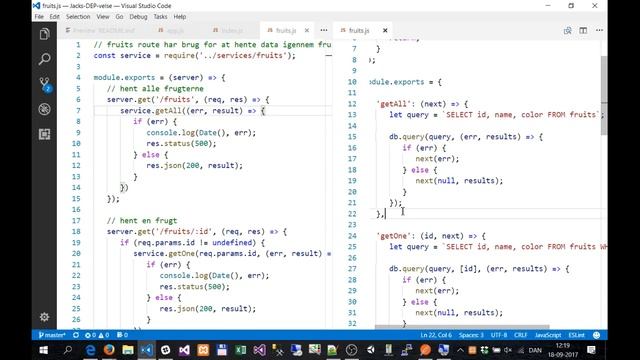Change the CRLF end-of-line sequence
640x360 pixels.
(x=520, y=335)
